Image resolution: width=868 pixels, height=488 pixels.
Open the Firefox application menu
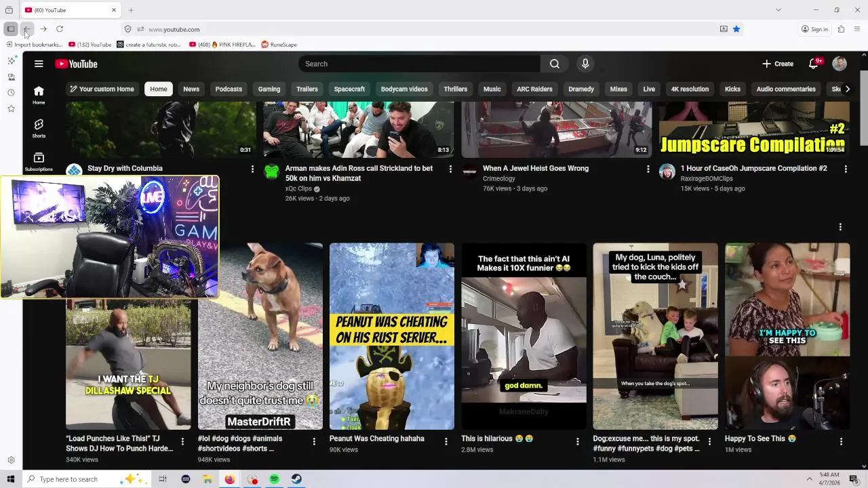point(857,29)
